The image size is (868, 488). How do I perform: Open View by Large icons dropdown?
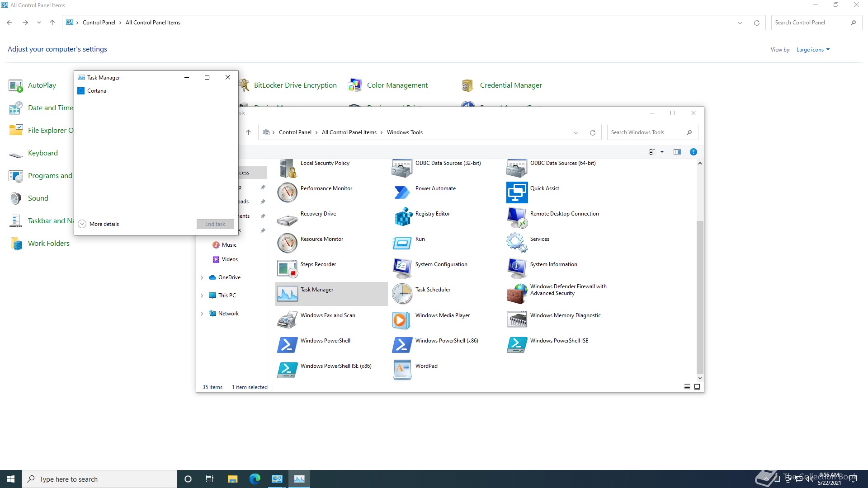coord(813,50)
